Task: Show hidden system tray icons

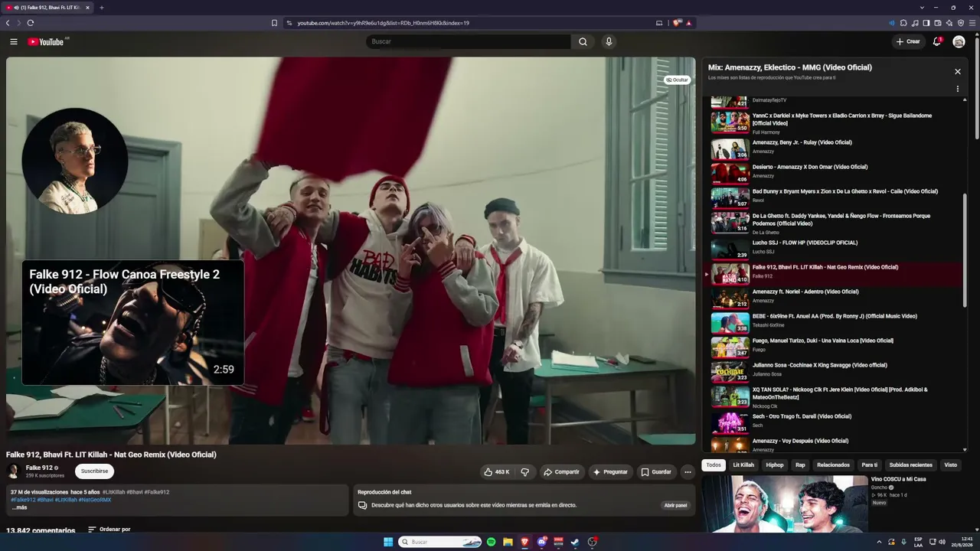Action: pos(879,542)
